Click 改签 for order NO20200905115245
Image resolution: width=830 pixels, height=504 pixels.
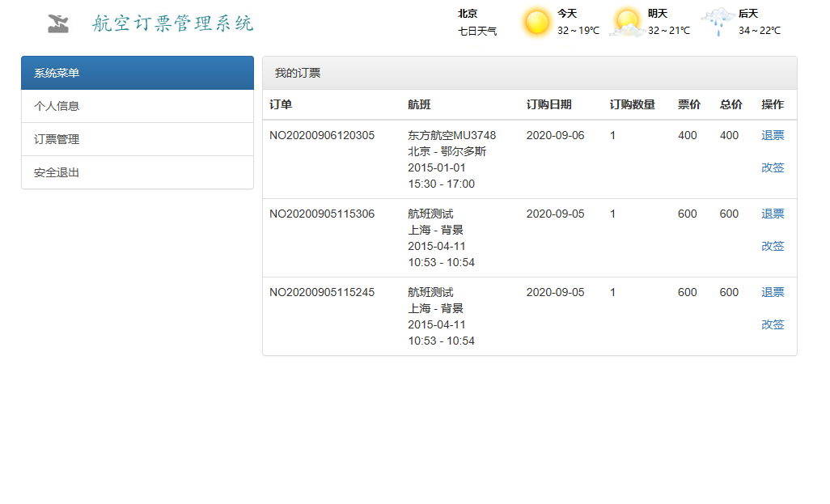click(x=773, y=324)
